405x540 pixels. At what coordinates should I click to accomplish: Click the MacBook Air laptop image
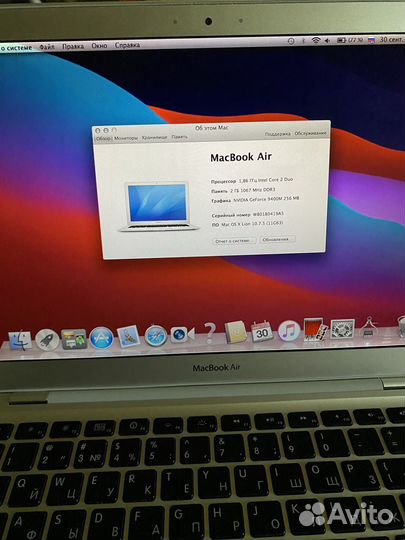click(x=158, y=207)
